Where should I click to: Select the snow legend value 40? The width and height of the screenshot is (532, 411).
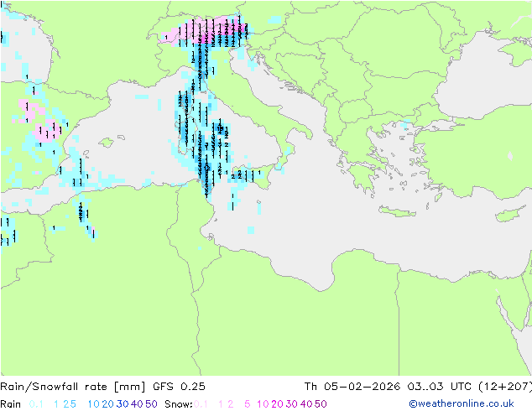(x=306, y=404)
